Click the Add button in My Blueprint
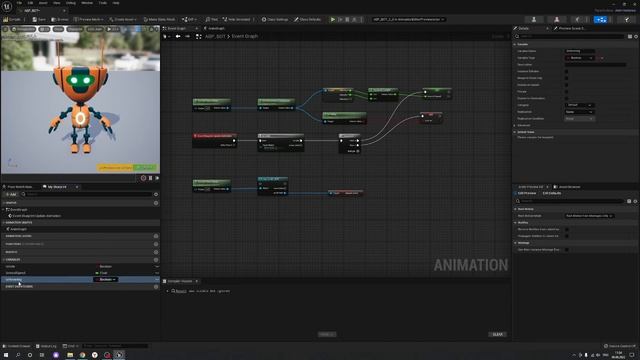 coord(11,194)
